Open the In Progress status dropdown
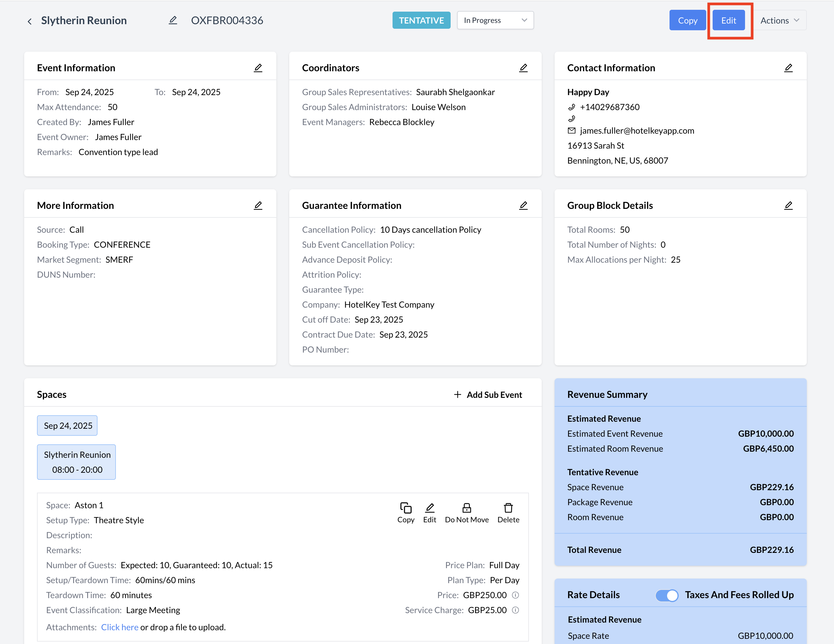This screenshot has width=834, height=644. [x=495, y=20]
